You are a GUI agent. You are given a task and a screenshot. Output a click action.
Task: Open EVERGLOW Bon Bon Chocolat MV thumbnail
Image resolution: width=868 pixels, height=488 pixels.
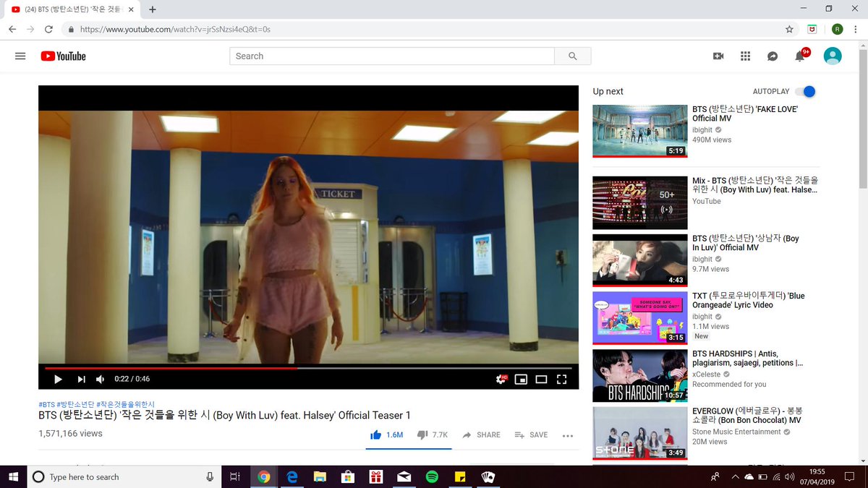pyautogui.click(x=639, y=433)
